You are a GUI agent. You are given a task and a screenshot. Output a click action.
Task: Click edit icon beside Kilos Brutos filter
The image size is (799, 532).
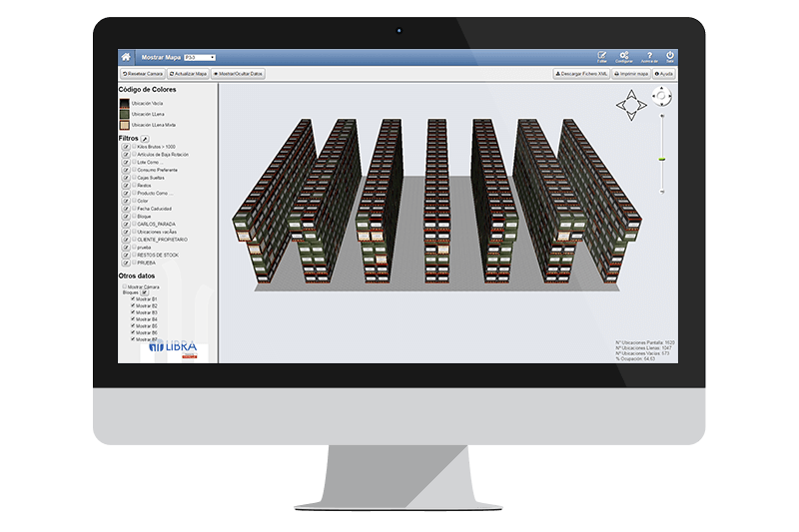coord(126,147)
